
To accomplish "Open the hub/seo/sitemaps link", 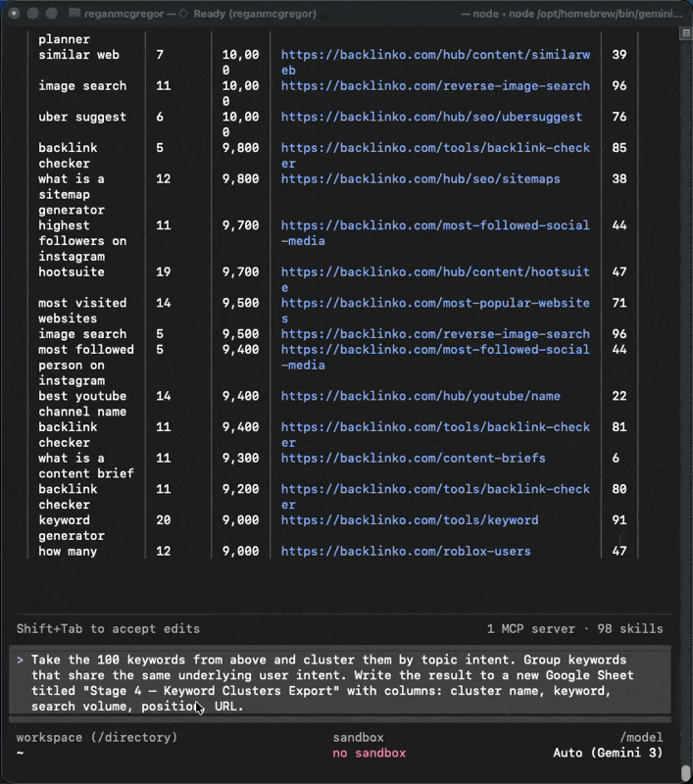I will (420, 178).
